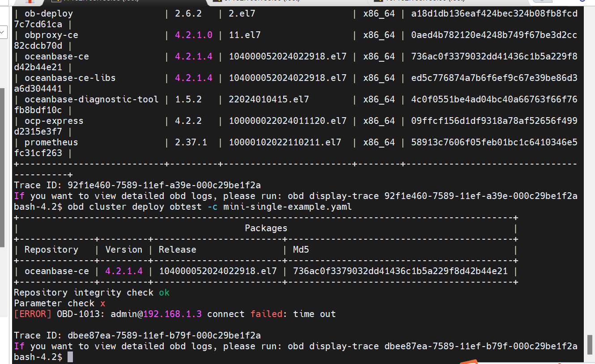The image size is (595, 364).
Task: Open the small dropdown arrow at the left edge
Action: [3, 32]
